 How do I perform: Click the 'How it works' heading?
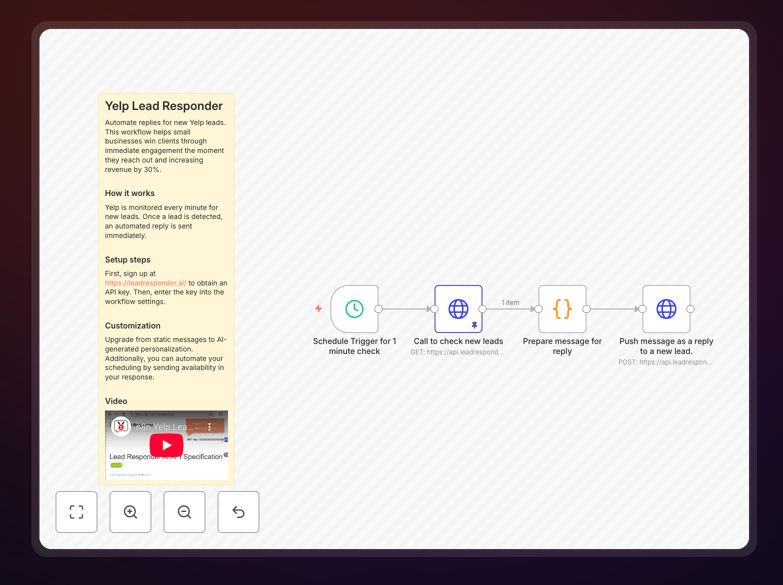click(130, 193)
